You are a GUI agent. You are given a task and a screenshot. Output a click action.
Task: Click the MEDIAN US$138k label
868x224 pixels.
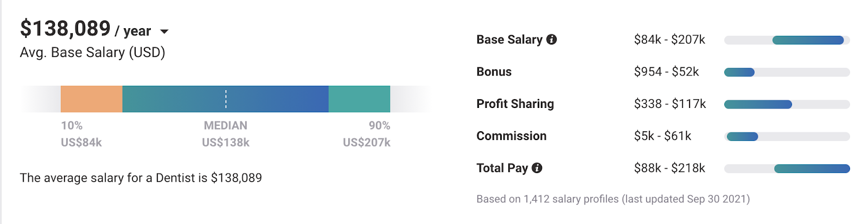click(226, 134)
